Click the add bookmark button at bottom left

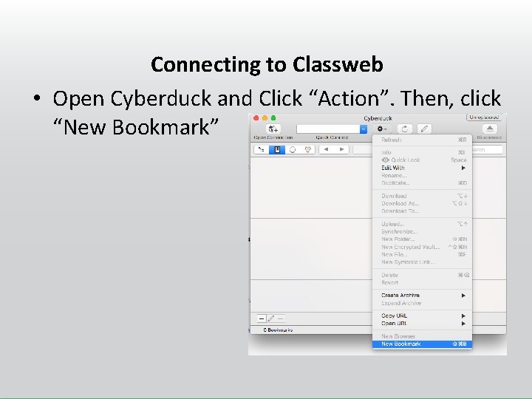pos(262,318)
